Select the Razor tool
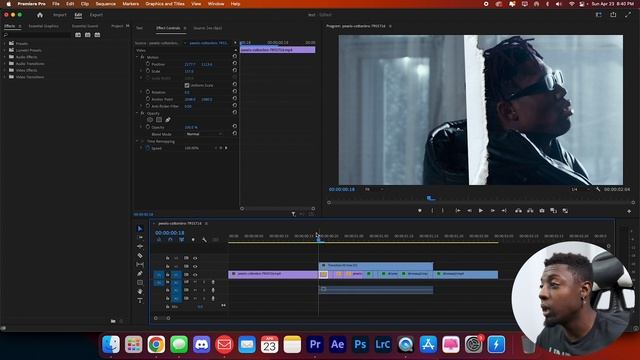 [x=140, y=256]
